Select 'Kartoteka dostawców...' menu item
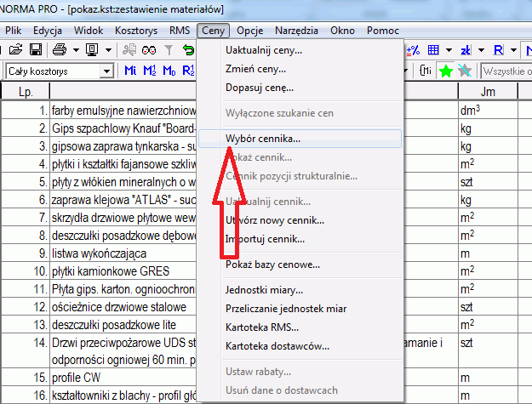Image resolution: width=532 pixels, height=404 pixels. 277,345
